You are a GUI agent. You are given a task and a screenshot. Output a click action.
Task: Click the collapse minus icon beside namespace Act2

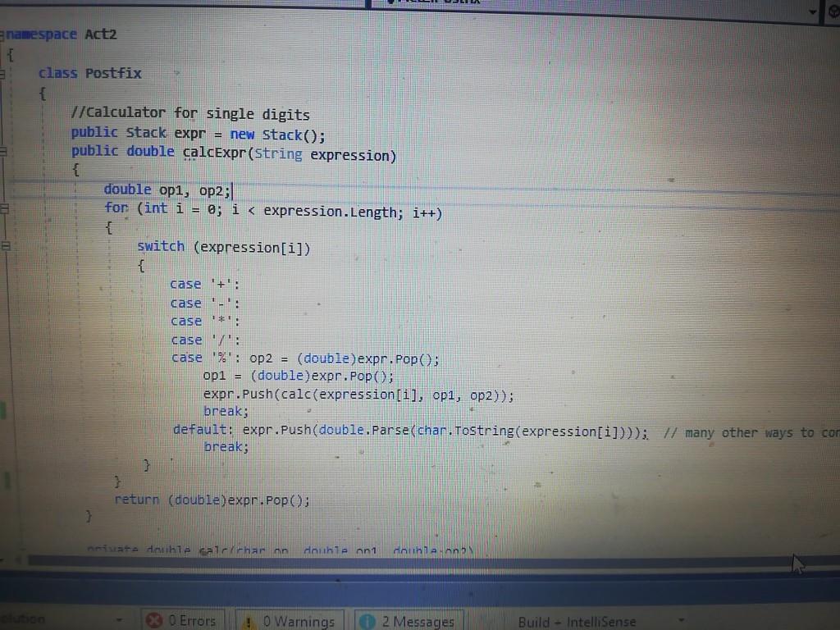click(3, 34)
